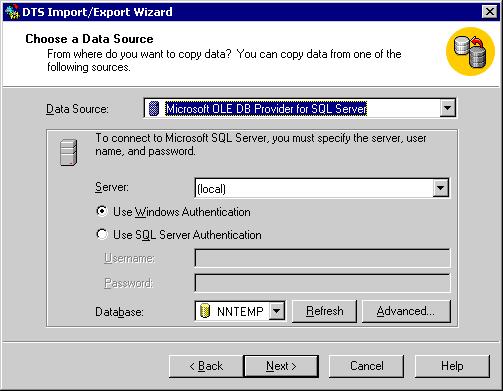The width and height of the screenshot is (503, 391).
Task: Open Help for the wizard
Action: coord(452,366)
